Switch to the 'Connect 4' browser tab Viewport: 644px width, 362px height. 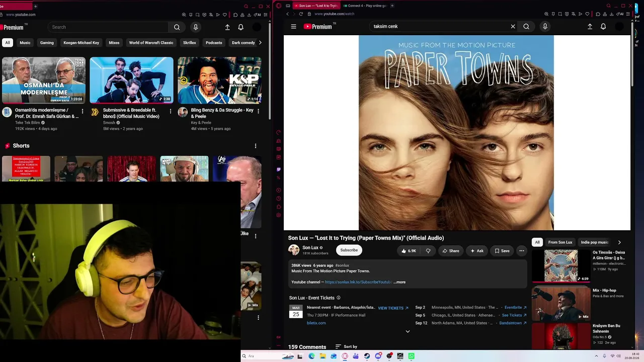click(364, 6)
